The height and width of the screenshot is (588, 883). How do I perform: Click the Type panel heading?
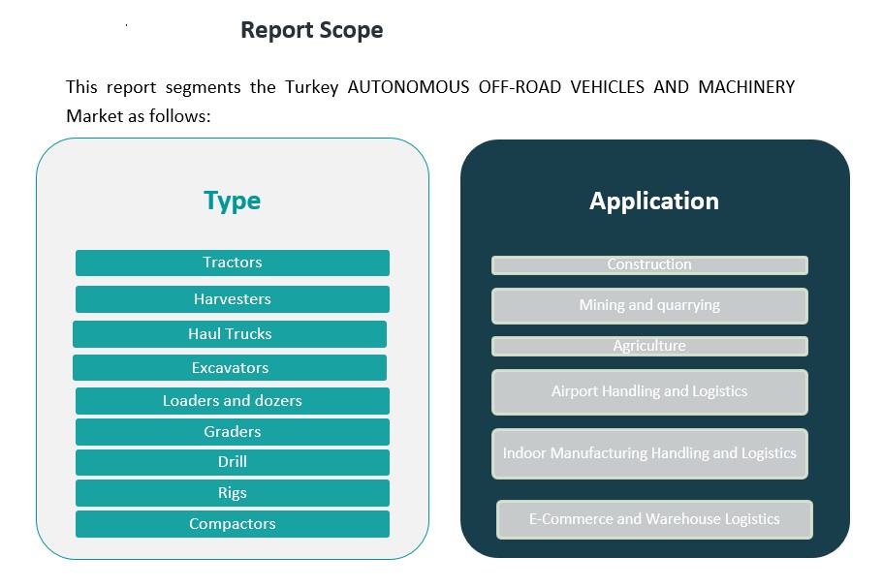(232, 201)
